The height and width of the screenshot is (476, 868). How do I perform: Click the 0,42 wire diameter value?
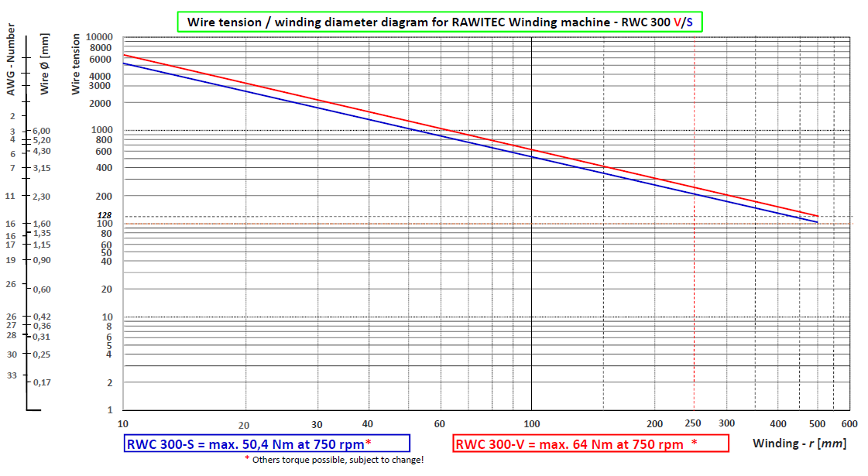tap(42, 317)
